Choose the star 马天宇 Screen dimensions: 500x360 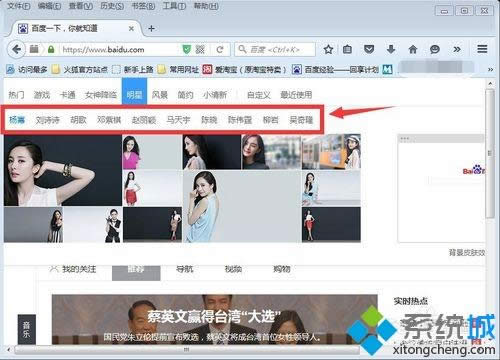pyautogui.click(x=178, y=120)
